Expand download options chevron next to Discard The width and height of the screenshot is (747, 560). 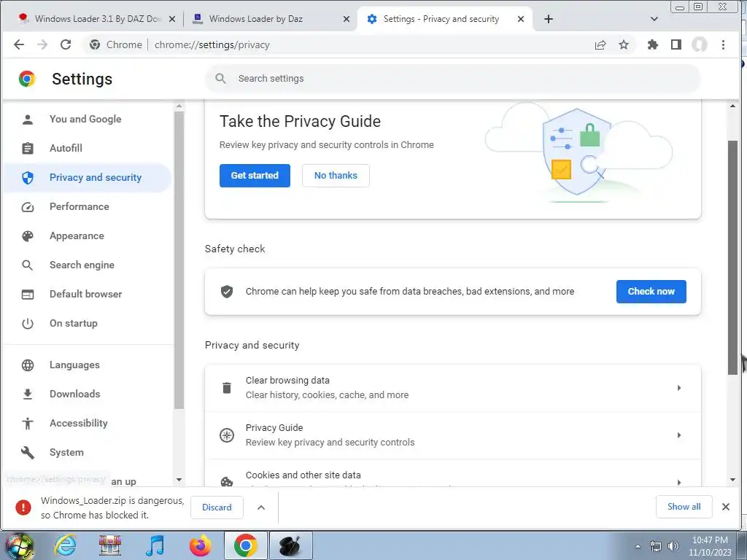pos(261,507)
